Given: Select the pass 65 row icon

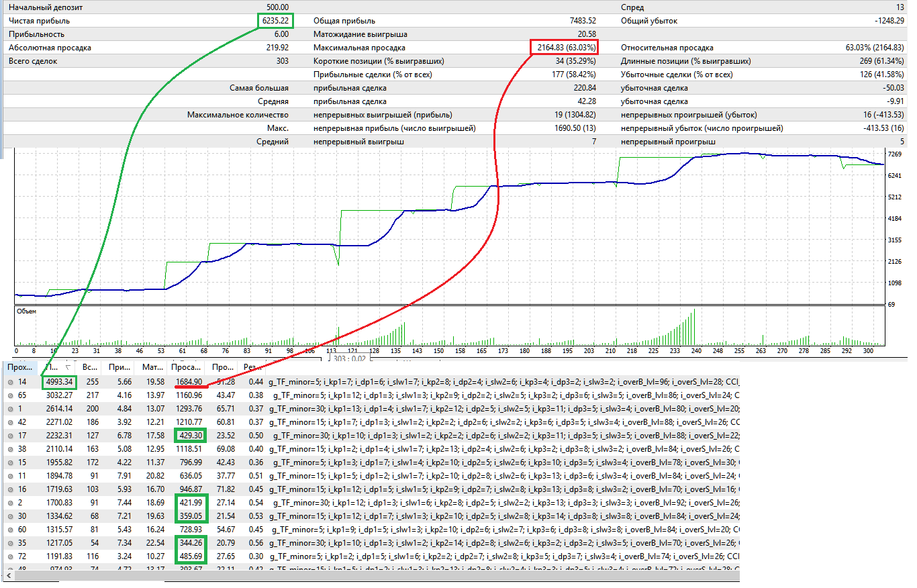Looking at the screenshot, I should 10,395.
